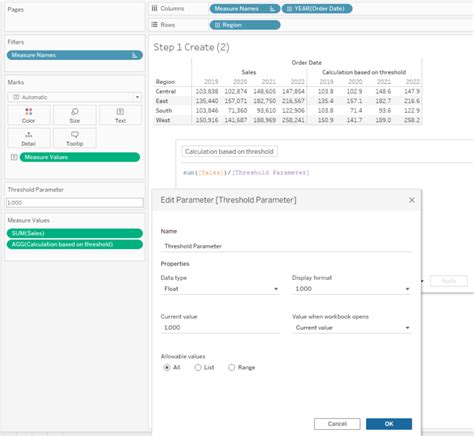Select the All allowable values option

pyautogui.click(x=167, y=367)
